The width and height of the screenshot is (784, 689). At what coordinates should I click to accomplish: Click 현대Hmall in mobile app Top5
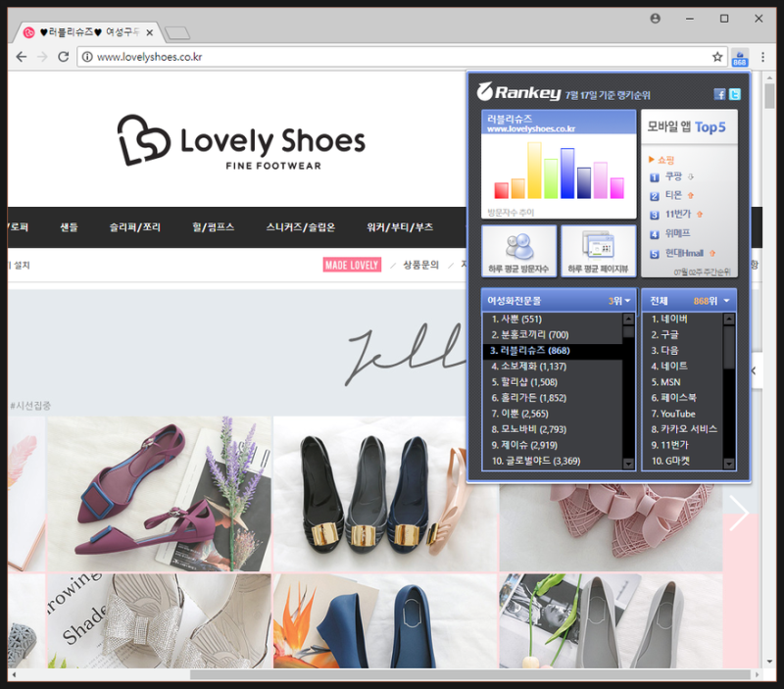[x=684, y=253]
